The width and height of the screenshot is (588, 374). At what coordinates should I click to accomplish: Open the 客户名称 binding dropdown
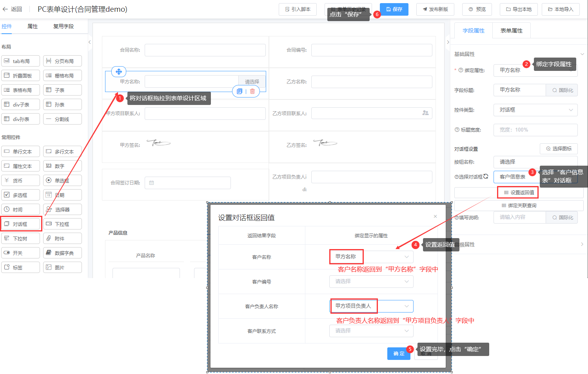click(x=371, y=257)
